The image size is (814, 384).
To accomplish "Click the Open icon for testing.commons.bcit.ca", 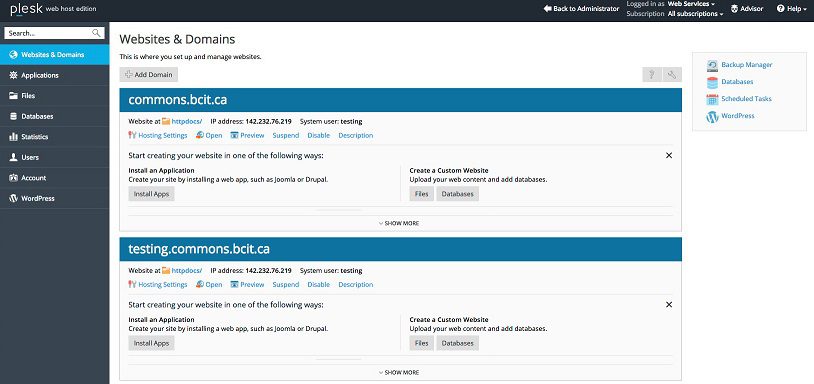I will [x=200, y=284].
